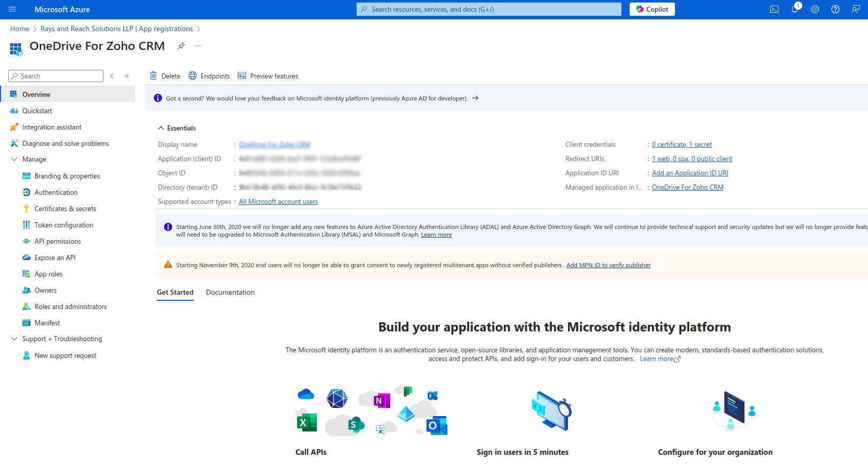The image size is (868, 464).
Task: Open the portal hamburger menu
Action: point(12,9)
